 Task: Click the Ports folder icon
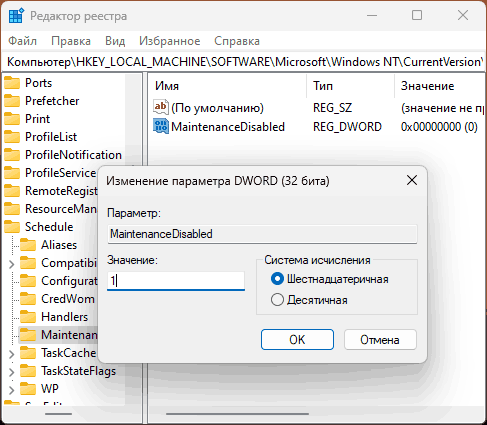(x=12, y=83)
